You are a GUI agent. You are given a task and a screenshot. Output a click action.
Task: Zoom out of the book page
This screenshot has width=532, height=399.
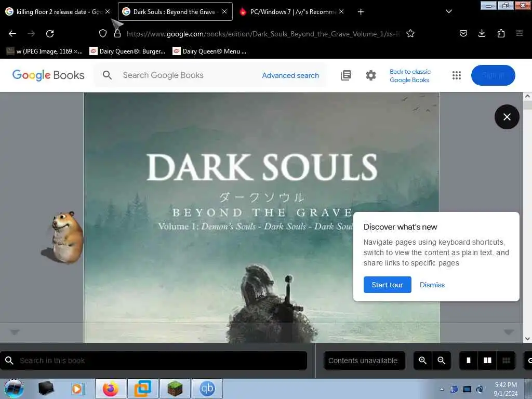click(441, 361)
